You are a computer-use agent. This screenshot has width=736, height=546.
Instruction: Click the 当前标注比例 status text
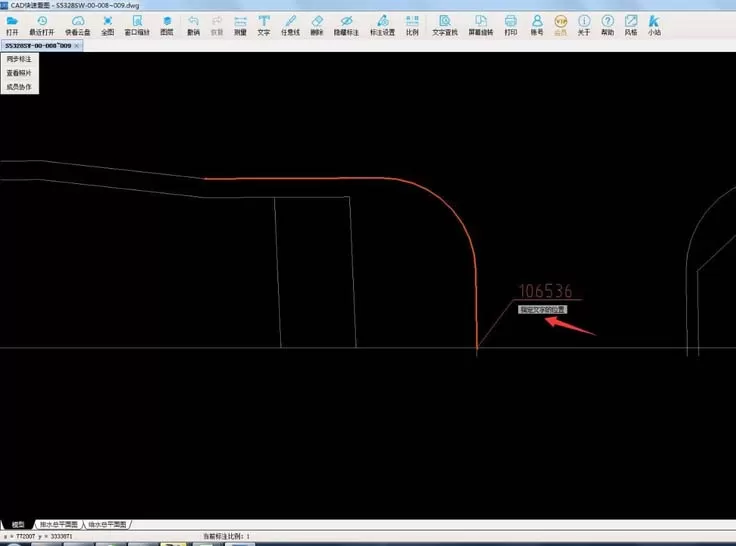pos(226,536)
